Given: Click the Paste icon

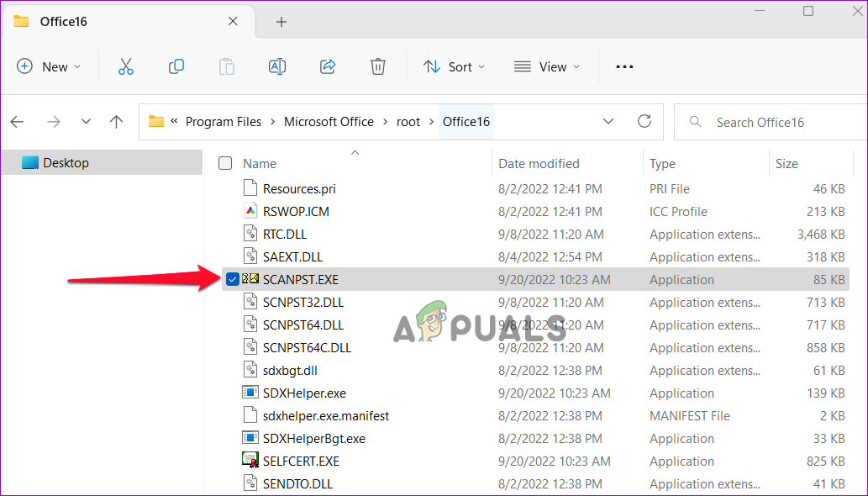Looking at the screenshot, I should (x=227, y=66).
